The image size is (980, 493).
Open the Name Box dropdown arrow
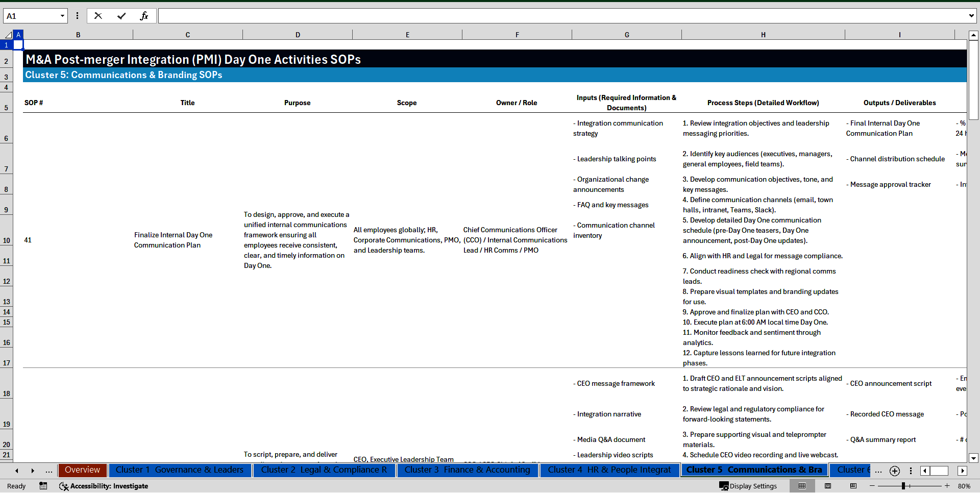pos(62,15)
